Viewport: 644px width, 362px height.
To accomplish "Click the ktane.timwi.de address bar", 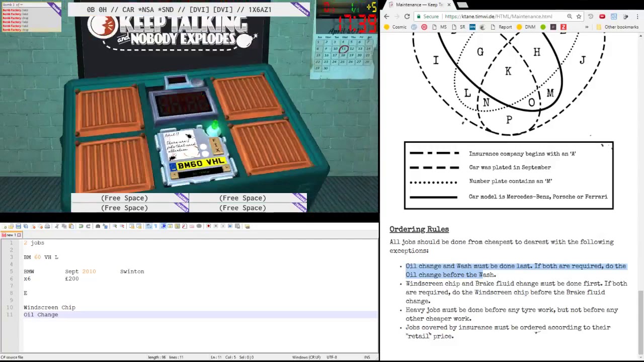I will point(498,17).
